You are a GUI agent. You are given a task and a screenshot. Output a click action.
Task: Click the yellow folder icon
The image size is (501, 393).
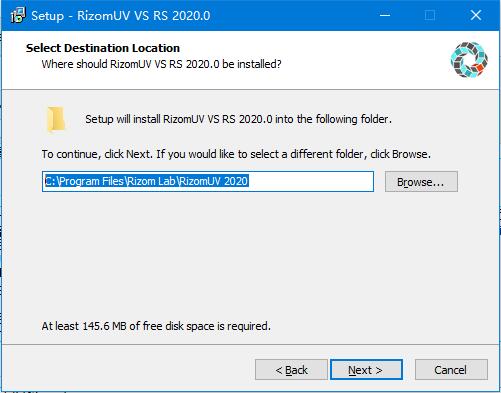(x=56, y=119)
